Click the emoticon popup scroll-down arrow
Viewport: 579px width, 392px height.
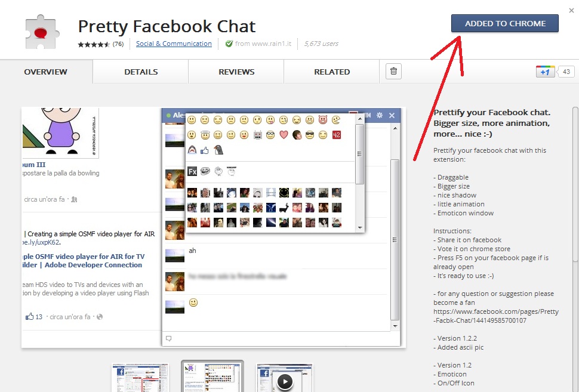360,228
